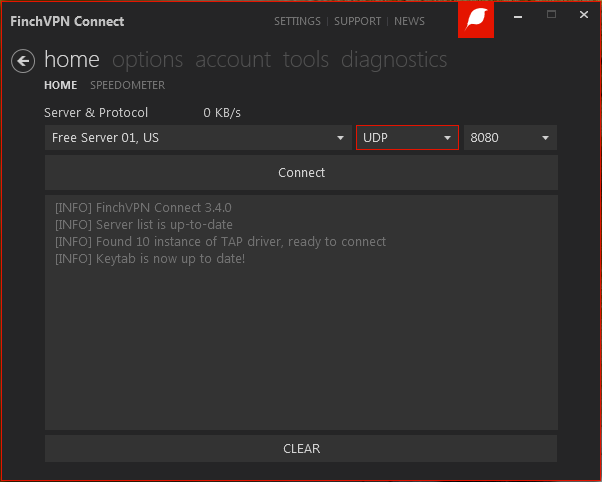This screenshot has height=482, width=602.
Task: Switch to the account tab
Action: click(x=233, y=60)
